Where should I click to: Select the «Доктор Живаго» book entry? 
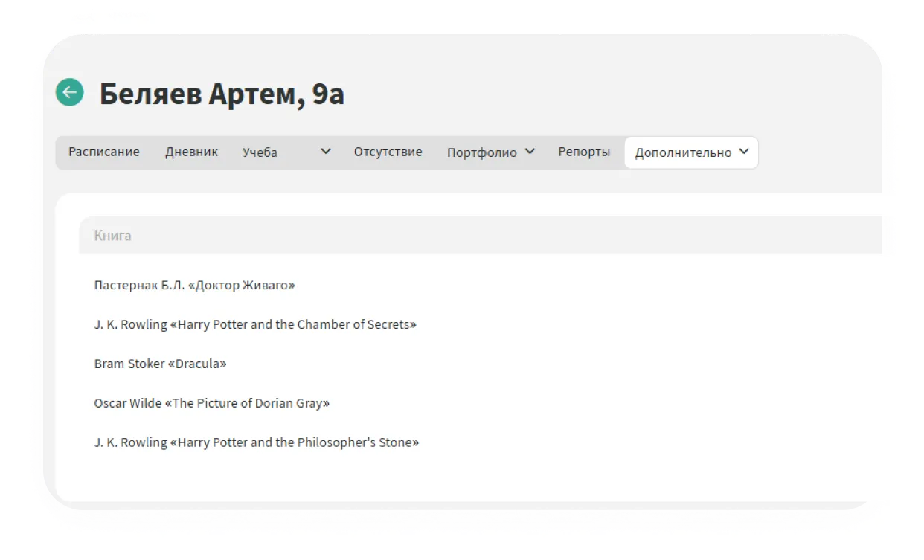point(194,285)
